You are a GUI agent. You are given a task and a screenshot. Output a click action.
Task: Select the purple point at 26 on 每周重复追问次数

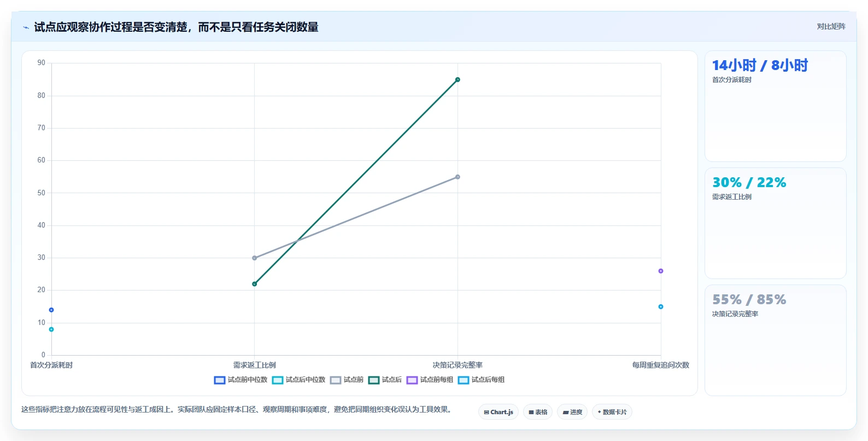[x=661, y=271]
